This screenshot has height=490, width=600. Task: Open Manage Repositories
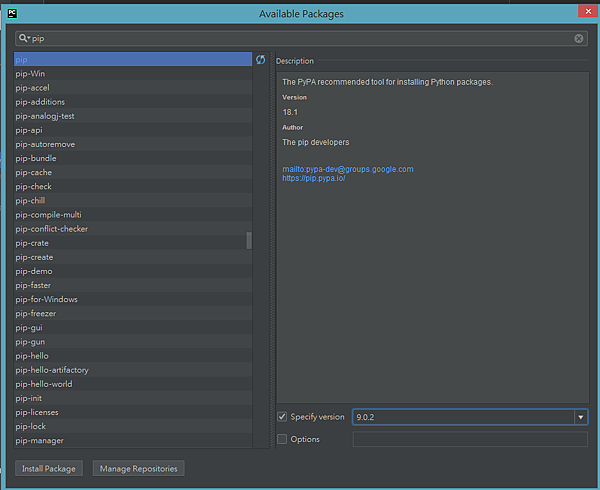point(138,468)
